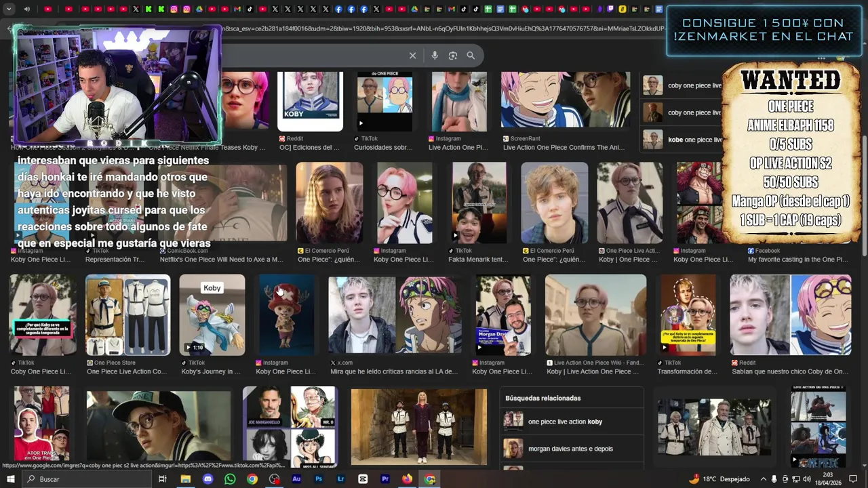Image resolution: width=868 pixels, height=488 pixels.
Task: Open the laughing anime Koby ScreenRant image
Action: (565, 100)
